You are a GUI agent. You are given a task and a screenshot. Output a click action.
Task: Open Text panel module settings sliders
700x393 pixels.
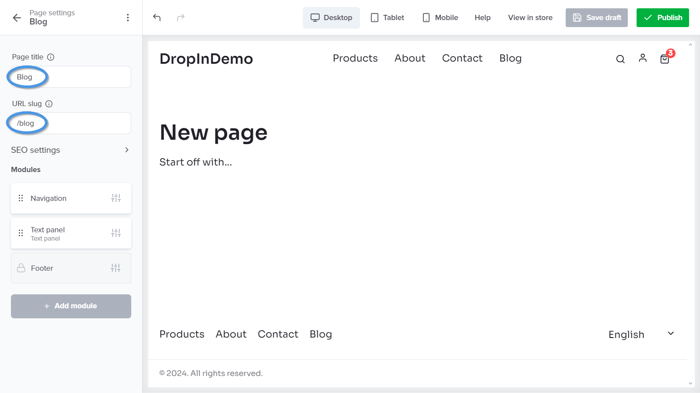(116, 233)
